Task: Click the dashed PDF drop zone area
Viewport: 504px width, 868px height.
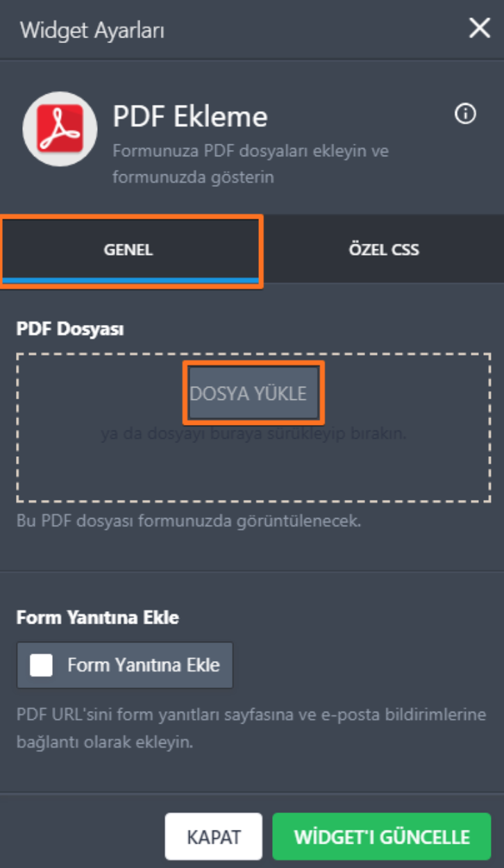Action: click(x=253, y=472)
